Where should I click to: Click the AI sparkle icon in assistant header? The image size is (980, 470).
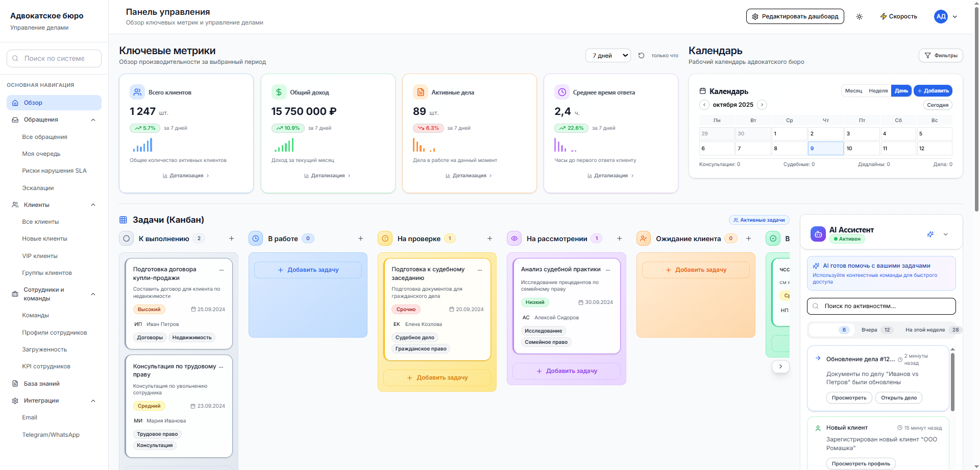[x=930, y=234]
